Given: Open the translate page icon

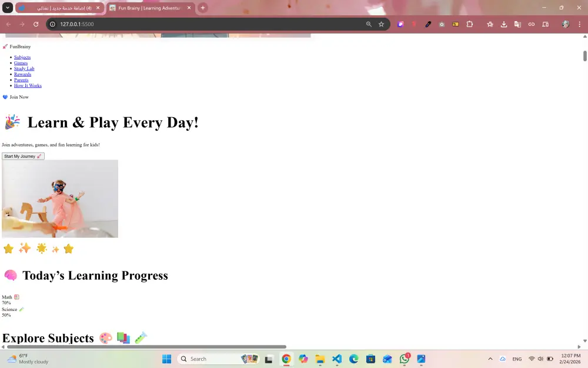Looking at the screenshot, I should 517,24.
